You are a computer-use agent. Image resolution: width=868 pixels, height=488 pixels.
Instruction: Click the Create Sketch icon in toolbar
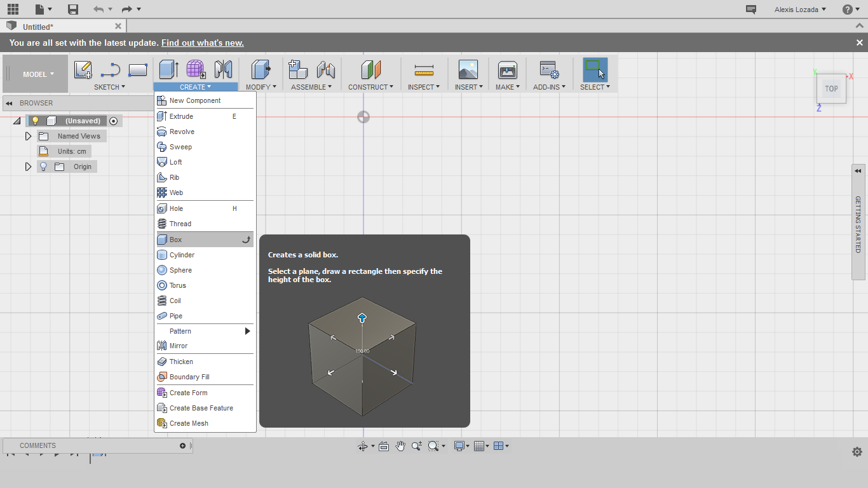point(83,69)
